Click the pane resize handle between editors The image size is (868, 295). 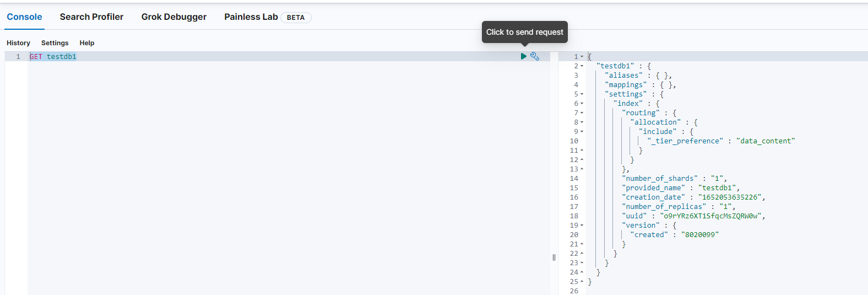[x=554, y=258]
